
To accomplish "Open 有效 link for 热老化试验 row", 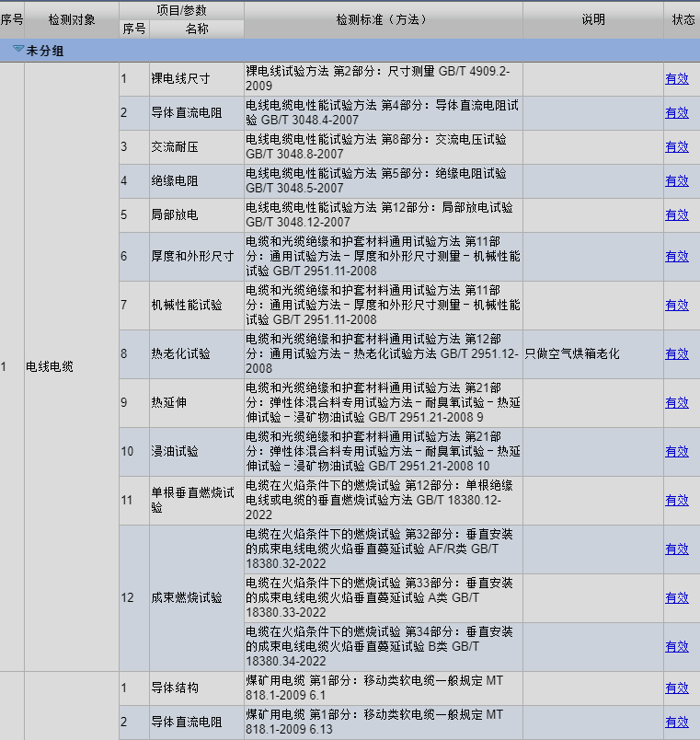I will (x=676, y=353).
